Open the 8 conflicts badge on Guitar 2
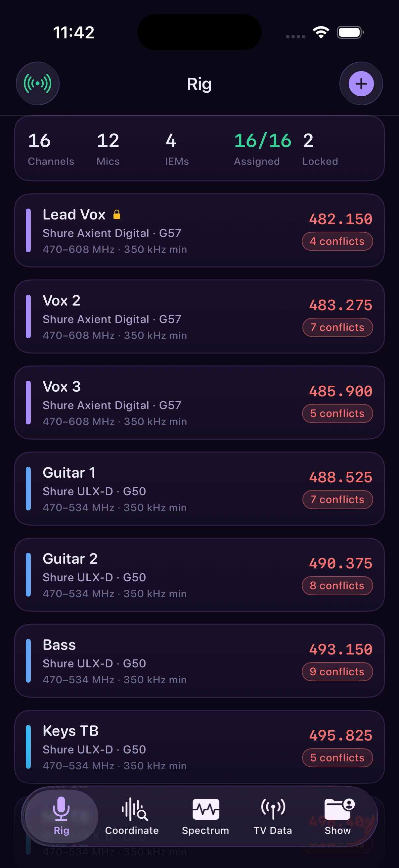Screen dimensions: 399x868 click(337, 586)
